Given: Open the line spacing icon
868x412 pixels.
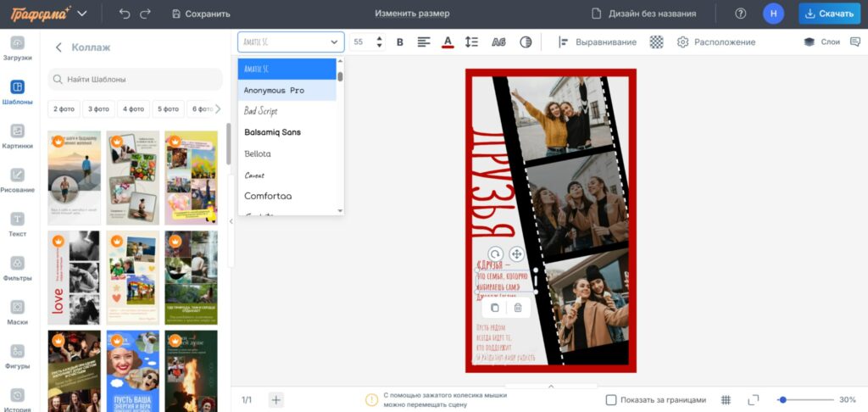Looking at the screenshot, I should coord(472,42).
